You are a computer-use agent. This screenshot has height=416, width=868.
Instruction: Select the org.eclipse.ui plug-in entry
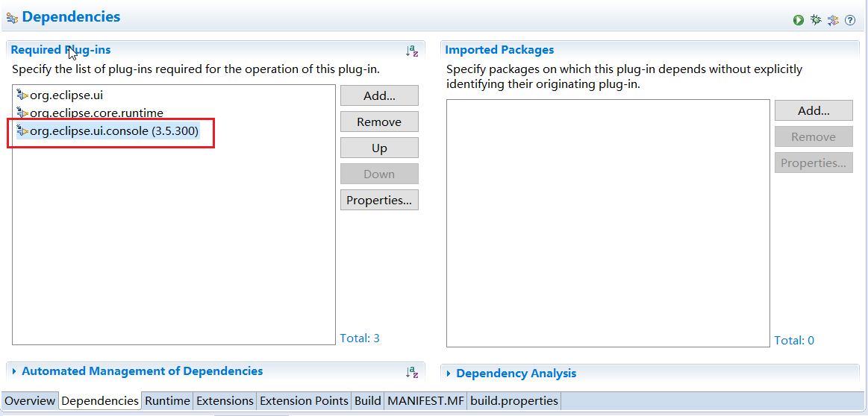coord(66,95)
